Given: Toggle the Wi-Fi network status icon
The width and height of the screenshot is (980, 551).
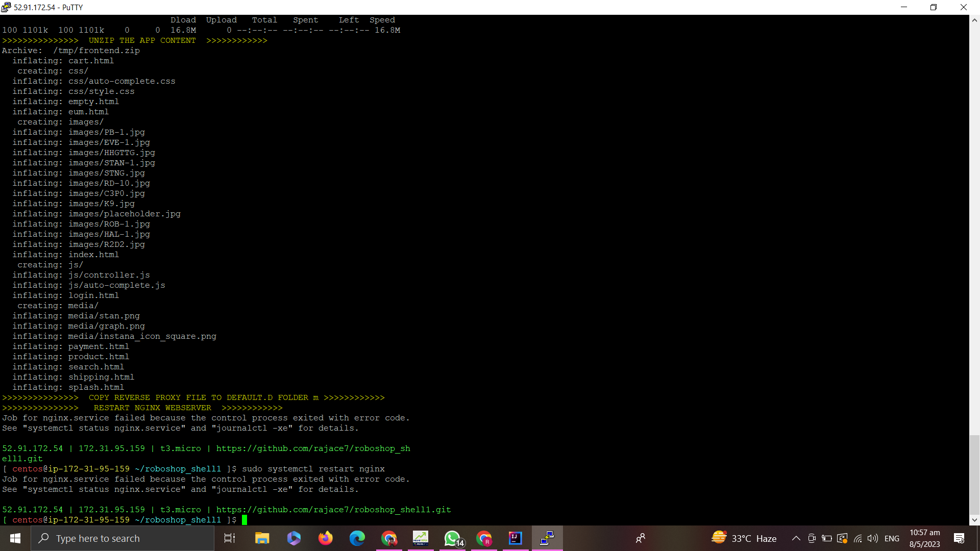Looking at the screenshot, I should (856, 538).
